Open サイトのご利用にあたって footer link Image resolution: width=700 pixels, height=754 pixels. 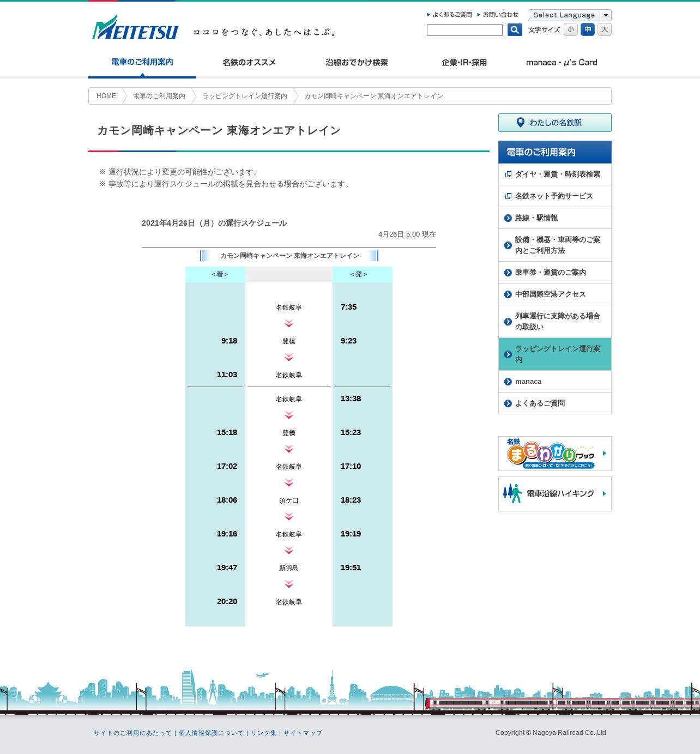[x=132, y=733]
